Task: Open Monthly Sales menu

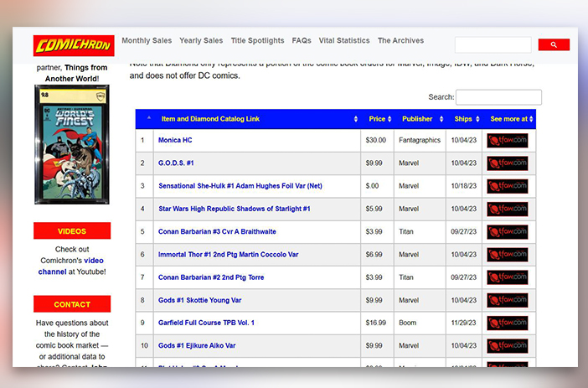Action: pyautogui.click(x=147, y=40)
